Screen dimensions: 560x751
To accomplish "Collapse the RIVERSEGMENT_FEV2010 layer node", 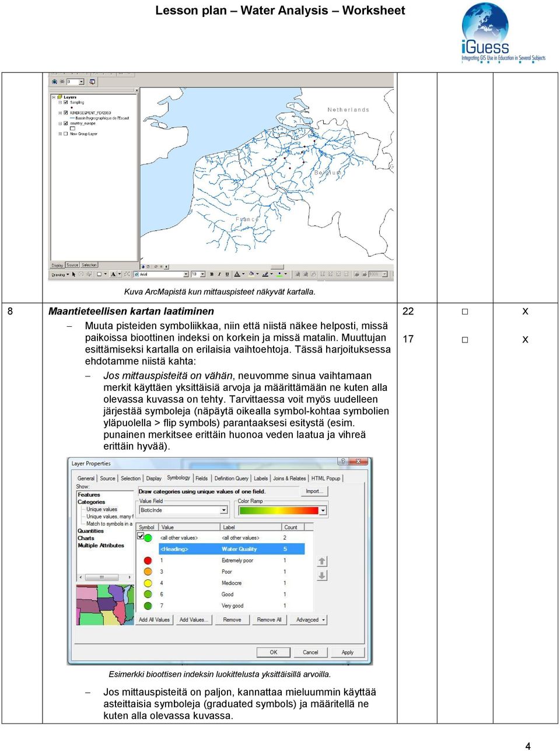I will (60, 113).
